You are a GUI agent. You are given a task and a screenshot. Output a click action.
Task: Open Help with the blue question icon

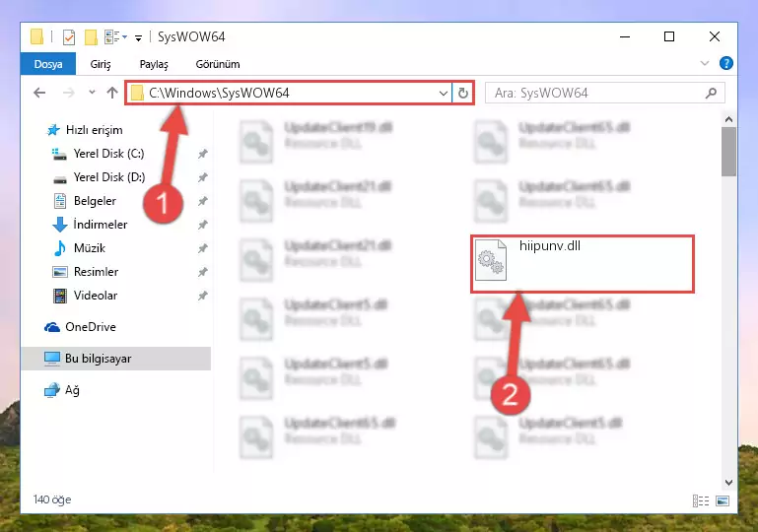726,63
